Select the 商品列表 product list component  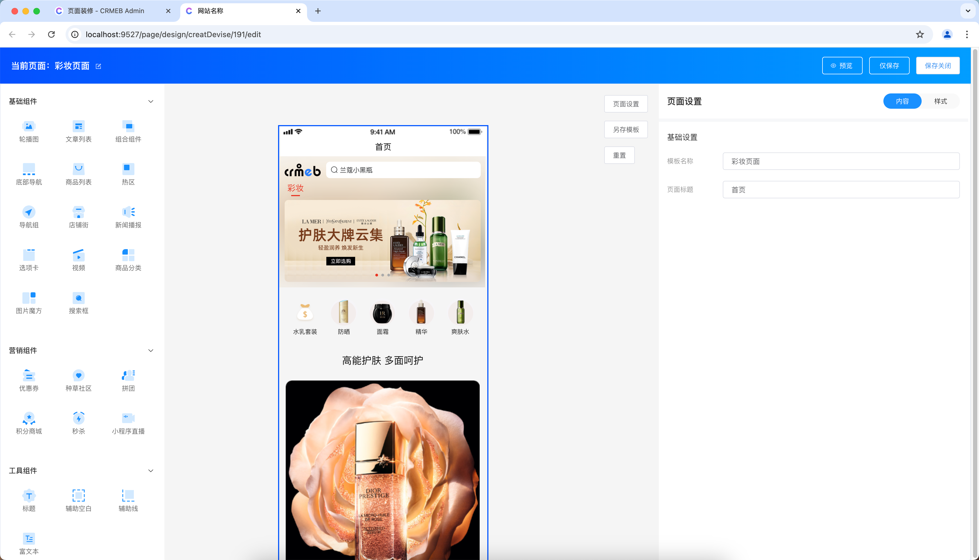tap(78, 175)
